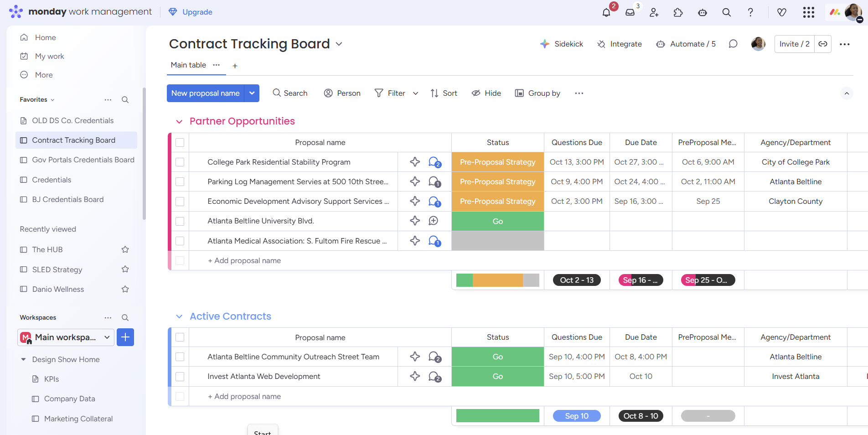Open the Workspaces three-dot menu
The height and width of the screenshot is (435, 868).
click(108, 318)
